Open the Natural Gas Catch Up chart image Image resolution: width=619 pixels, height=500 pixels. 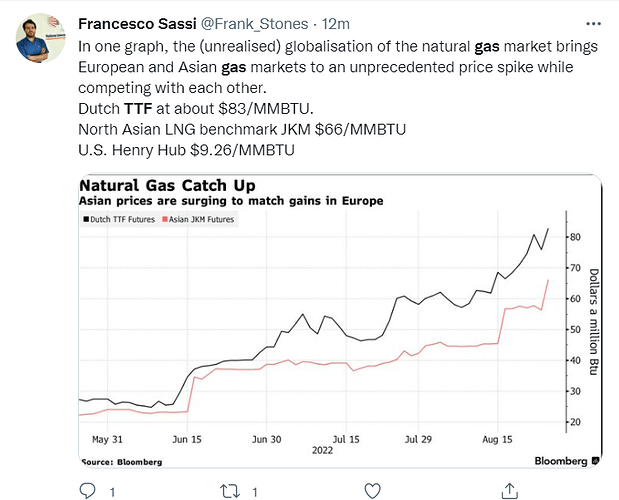pos(340,321)
